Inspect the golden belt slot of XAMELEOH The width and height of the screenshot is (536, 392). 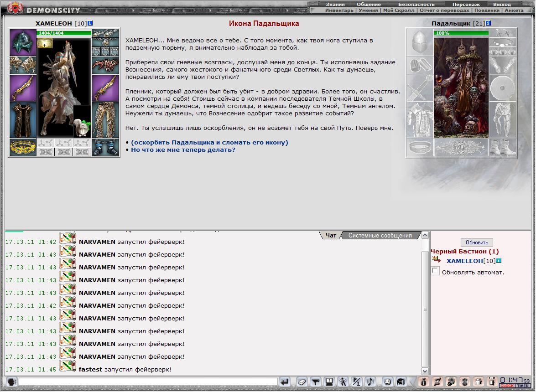pos(23,147)
